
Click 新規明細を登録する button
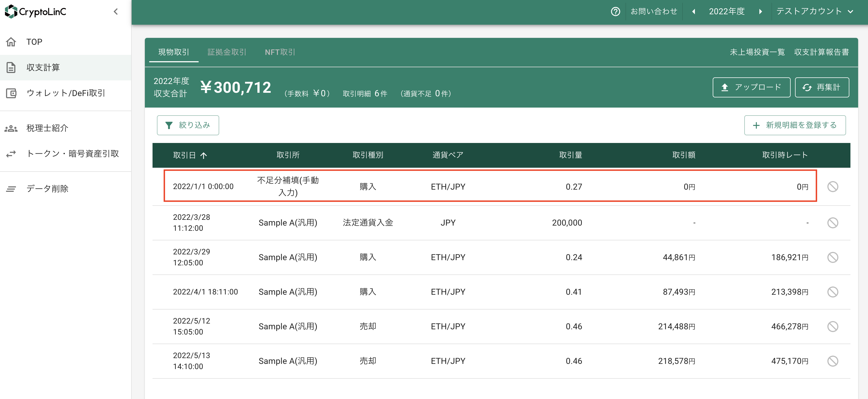(794, 125)
